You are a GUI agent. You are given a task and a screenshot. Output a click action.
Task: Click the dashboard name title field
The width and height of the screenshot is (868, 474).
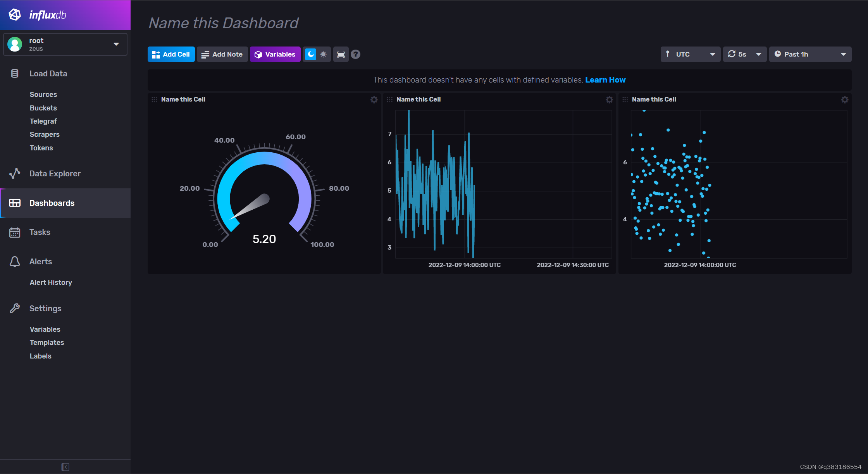(x=224, y=23)
